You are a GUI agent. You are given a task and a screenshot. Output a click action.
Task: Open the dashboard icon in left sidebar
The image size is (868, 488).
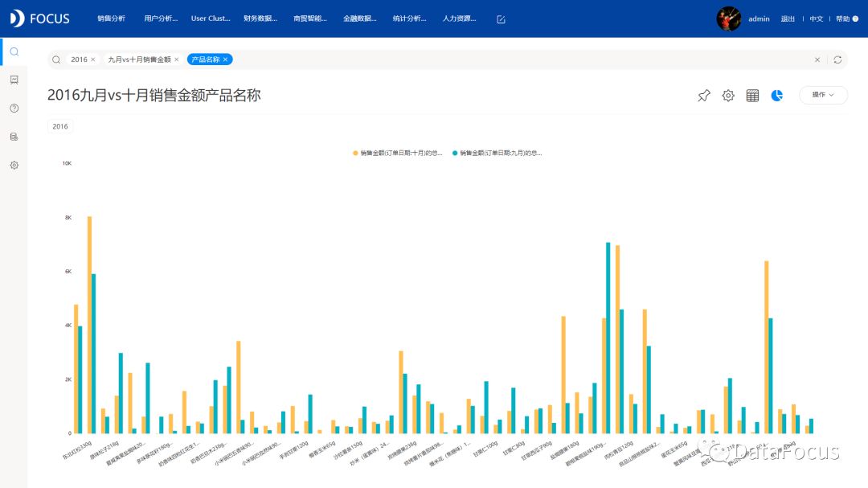pos(14,80)
